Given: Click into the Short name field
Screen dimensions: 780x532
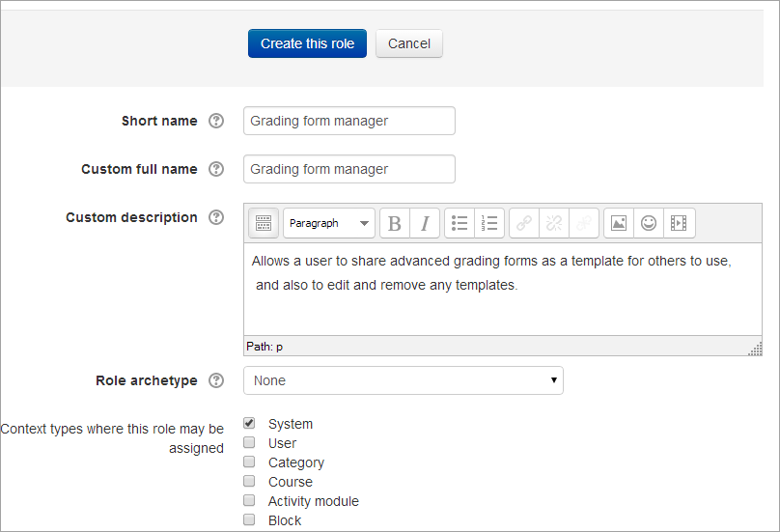Looking at the screenshot, I should click(x=348, y=121).
